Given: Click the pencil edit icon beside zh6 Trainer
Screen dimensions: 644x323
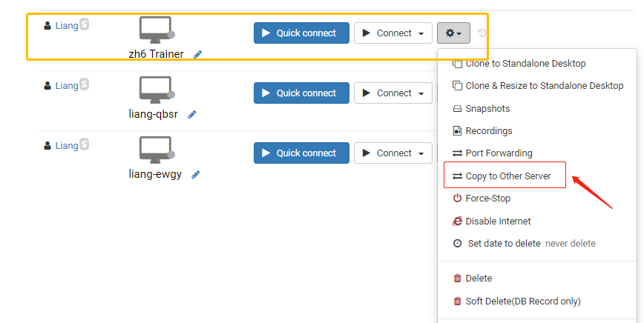Looking at the screenshot, I should (197, 55).
